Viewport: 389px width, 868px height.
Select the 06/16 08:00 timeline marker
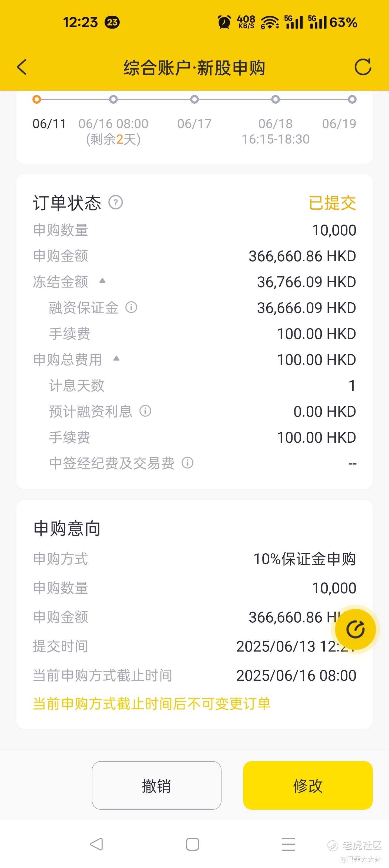tap(114, 99)
